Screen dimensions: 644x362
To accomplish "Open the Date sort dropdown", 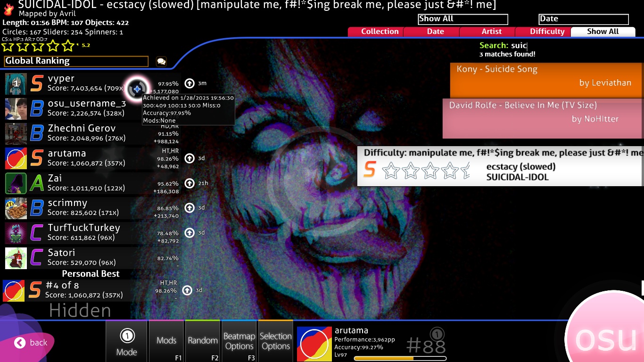I will tap(584, 19).
